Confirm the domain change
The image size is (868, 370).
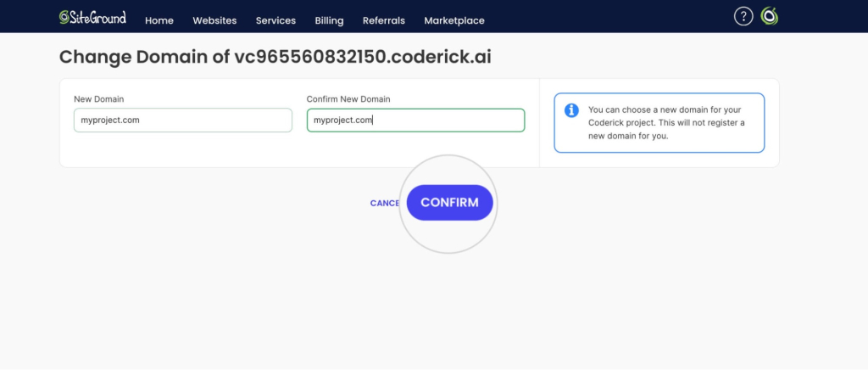pos(450,203)
